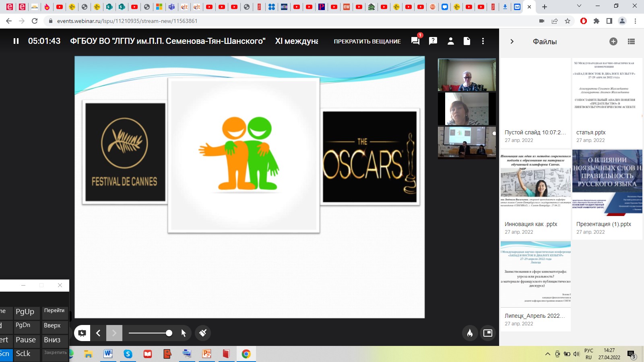Click the Oscars logo image
This screenshot has width=644, height=362.
coord(370,157)
